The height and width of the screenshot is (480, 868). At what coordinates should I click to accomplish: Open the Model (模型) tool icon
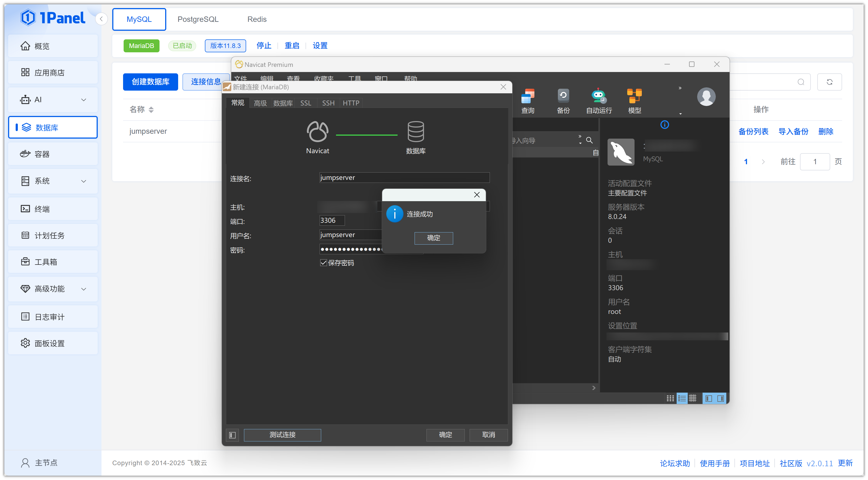pos(634,96)
